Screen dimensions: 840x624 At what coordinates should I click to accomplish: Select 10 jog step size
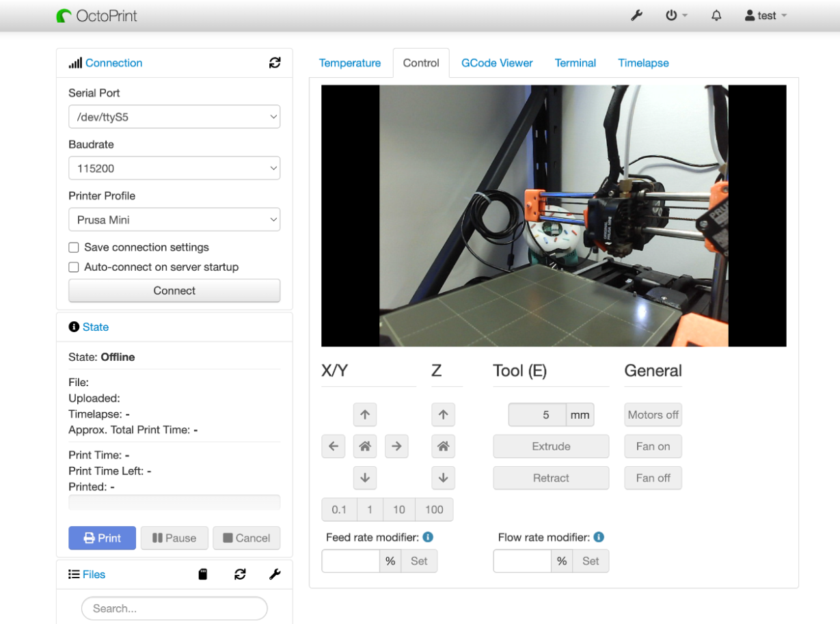coord(399,509)
